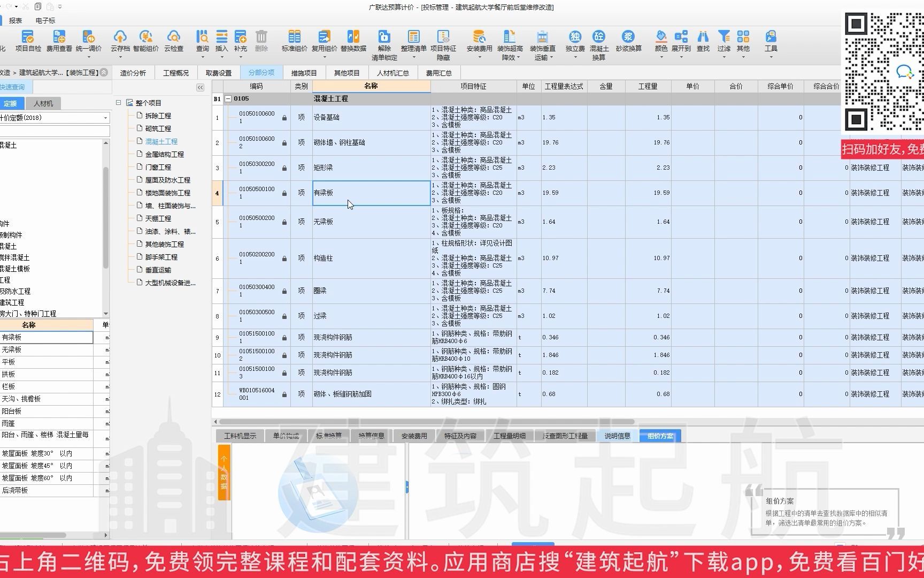Toggle the lock on row 砌体墙、钢柱基础

[284, 143]
